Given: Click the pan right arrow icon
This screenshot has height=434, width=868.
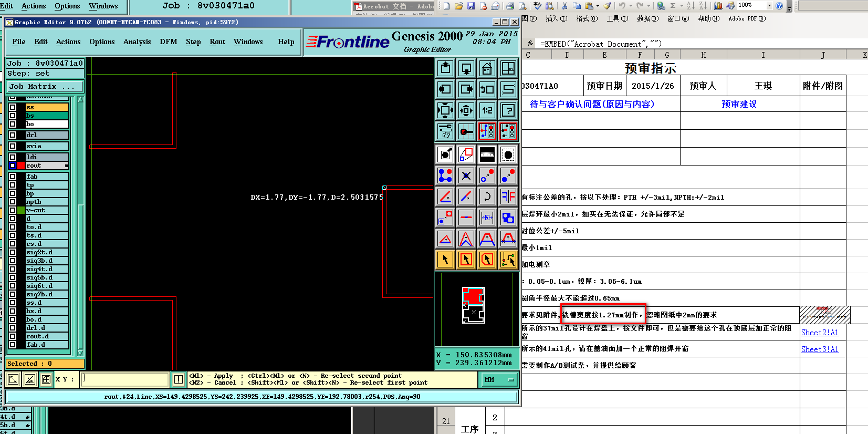Looking at the screenshot, I should point(466,89).
